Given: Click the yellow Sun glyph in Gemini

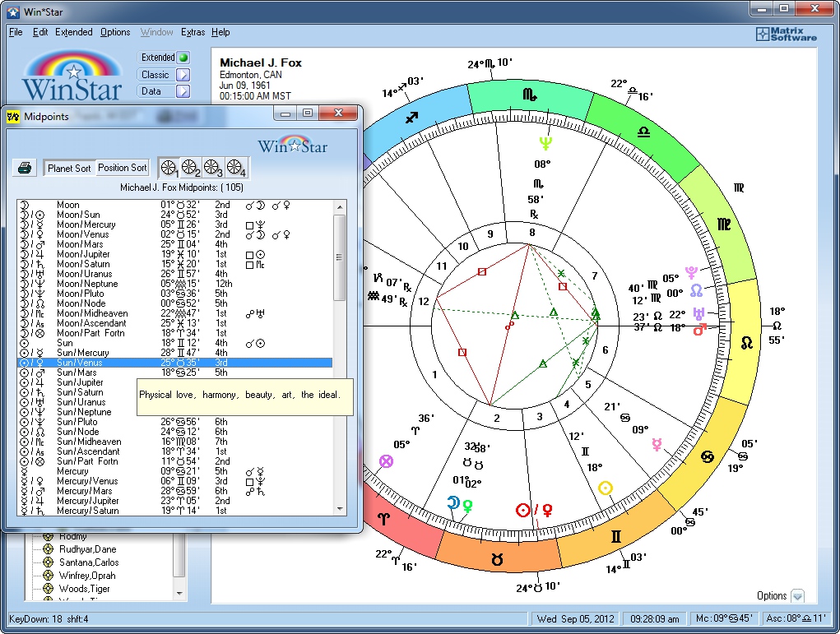Looking at the screenshot, I should pyautogui.click(x=606, y=488).
